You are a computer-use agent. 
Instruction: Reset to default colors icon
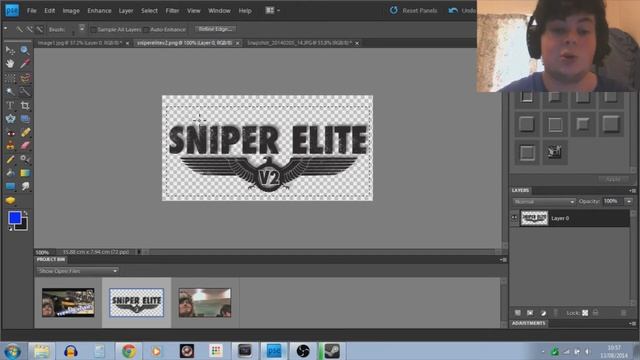[10, 229]
